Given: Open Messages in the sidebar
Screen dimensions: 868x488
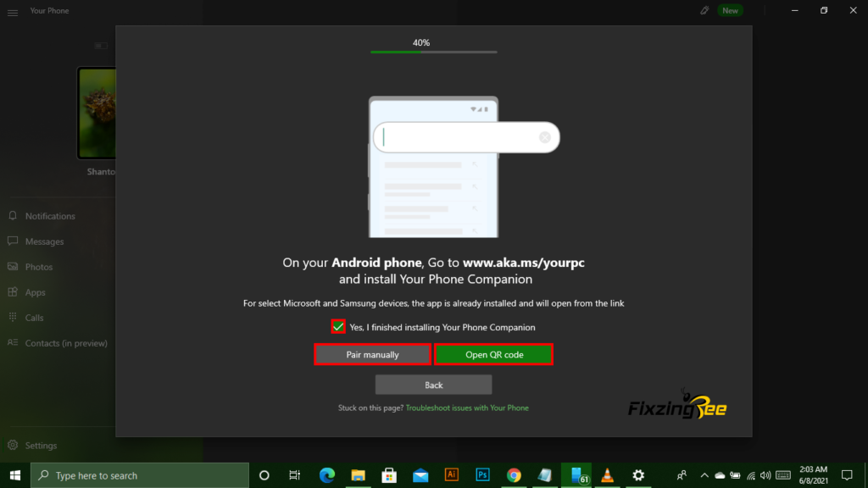Looking at the screenshot, I should click(x=44, y=241).
